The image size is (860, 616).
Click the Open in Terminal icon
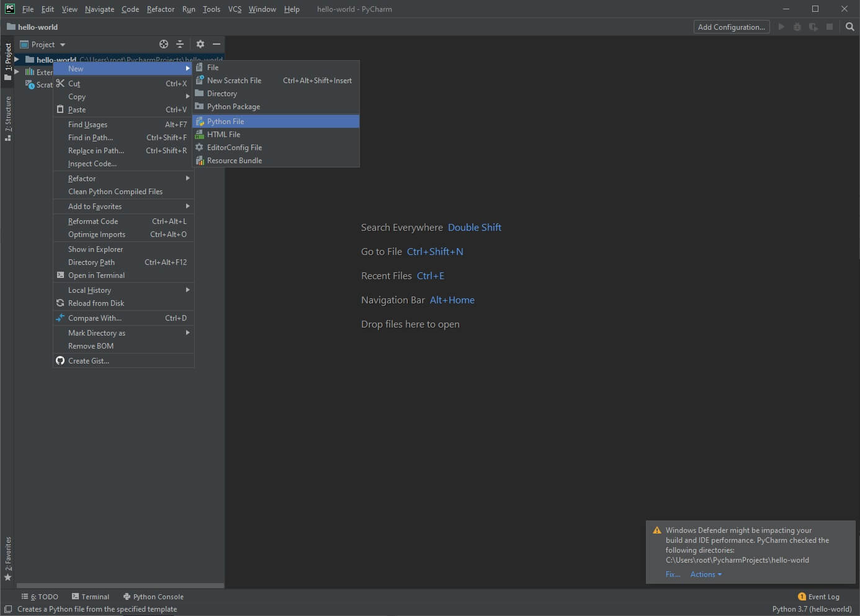pos(60,275)
